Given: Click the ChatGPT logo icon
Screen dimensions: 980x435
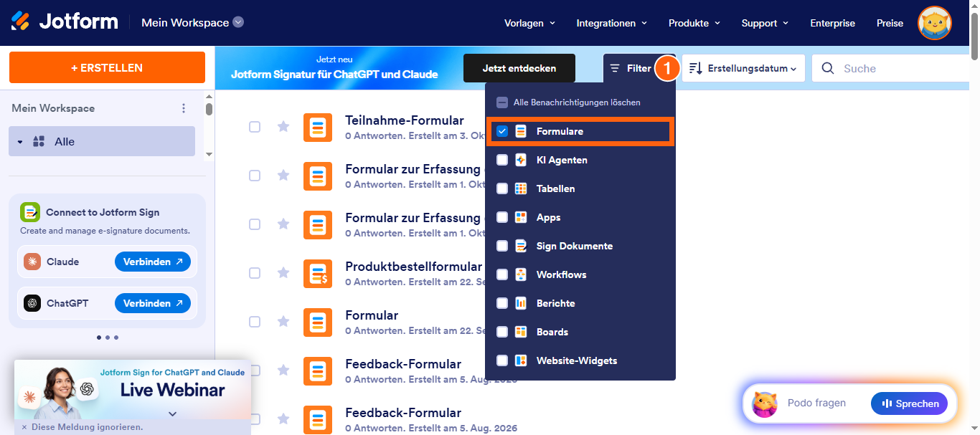Looking at the screenshot, I should (x=32, y=303).
